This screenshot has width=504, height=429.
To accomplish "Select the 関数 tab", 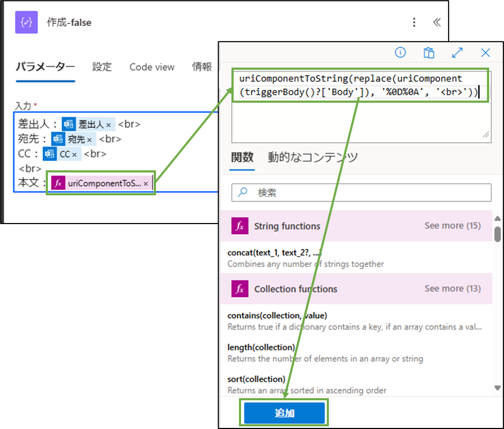I will pyautogui.click(x=242, y=158).
